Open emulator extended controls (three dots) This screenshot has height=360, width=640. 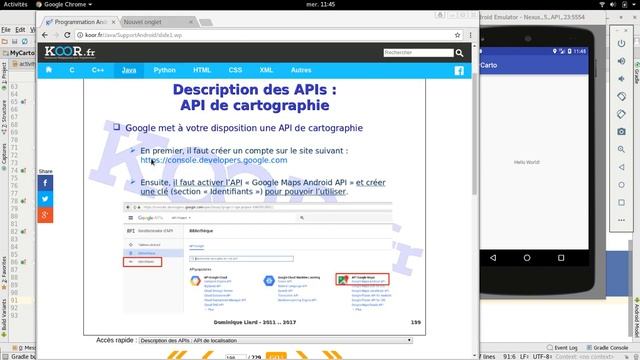(621, 220)
